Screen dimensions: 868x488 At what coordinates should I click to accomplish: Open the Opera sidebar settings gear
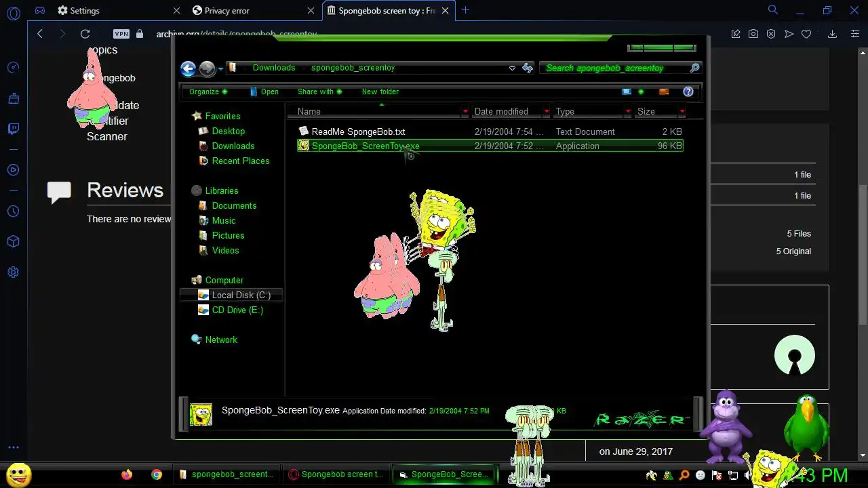click(x=13, y=272)
